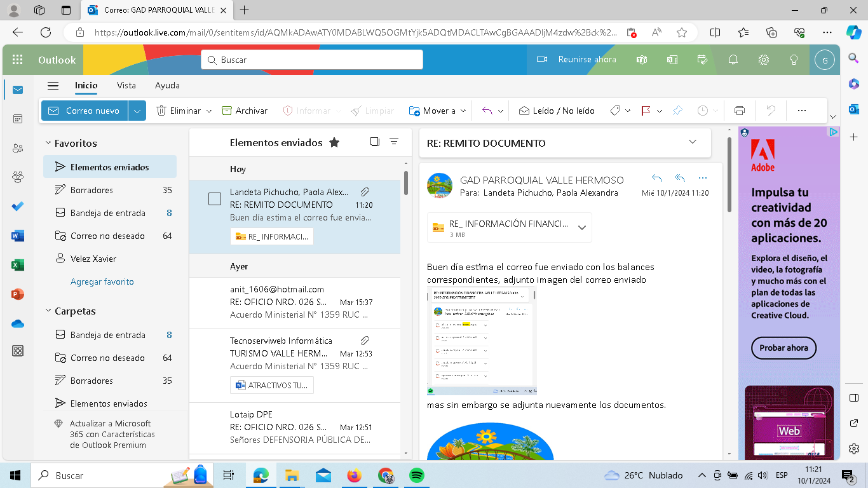
Task: Open Spotify from the Windows taskbar
Action: (x=416, y=475)
